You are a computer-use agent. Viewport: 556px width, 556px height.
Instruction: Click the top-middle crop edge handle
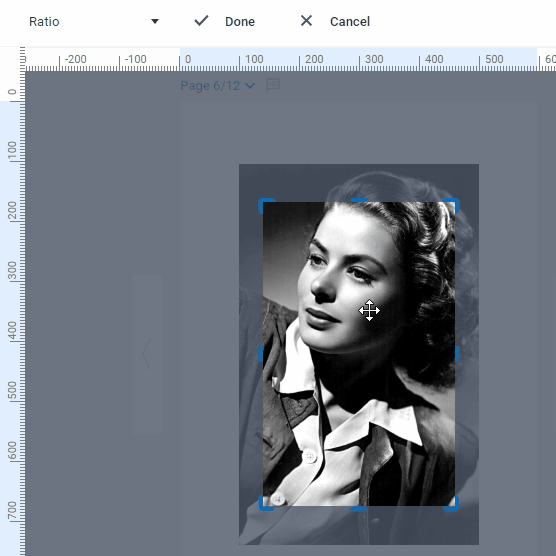pyautogui.click(x=359, y=200)
